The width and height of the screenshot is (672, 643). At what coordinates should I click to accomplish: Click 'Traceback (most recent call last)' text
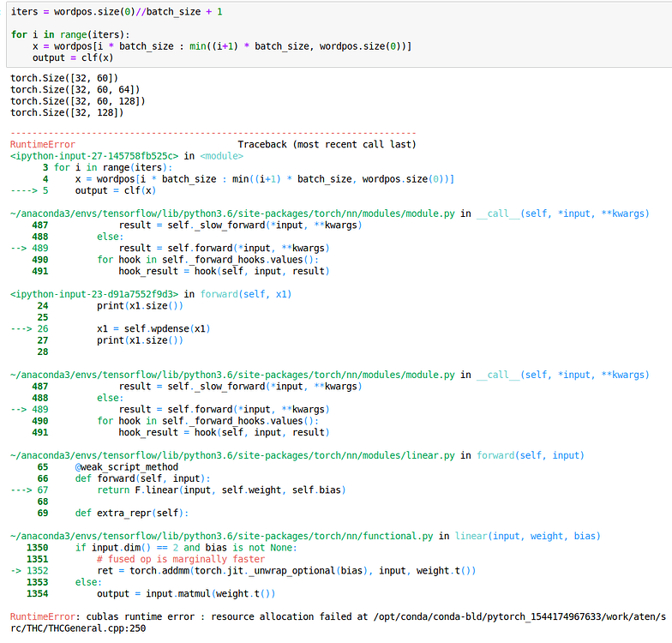327,145
